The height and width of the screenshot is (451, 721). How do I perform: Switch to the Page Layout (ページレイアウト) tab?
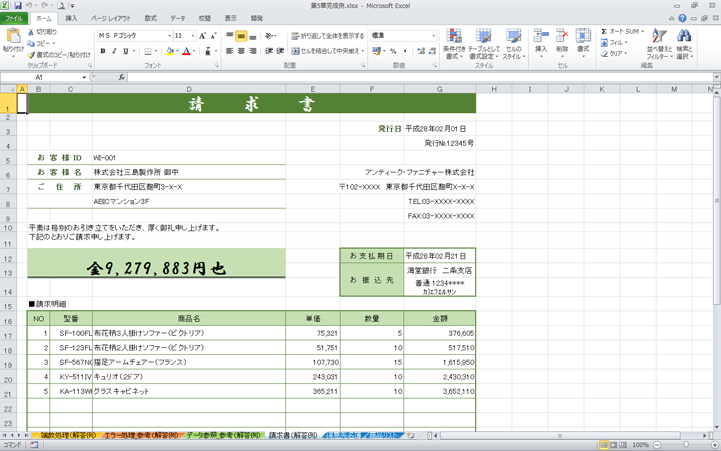coord(111,18)
